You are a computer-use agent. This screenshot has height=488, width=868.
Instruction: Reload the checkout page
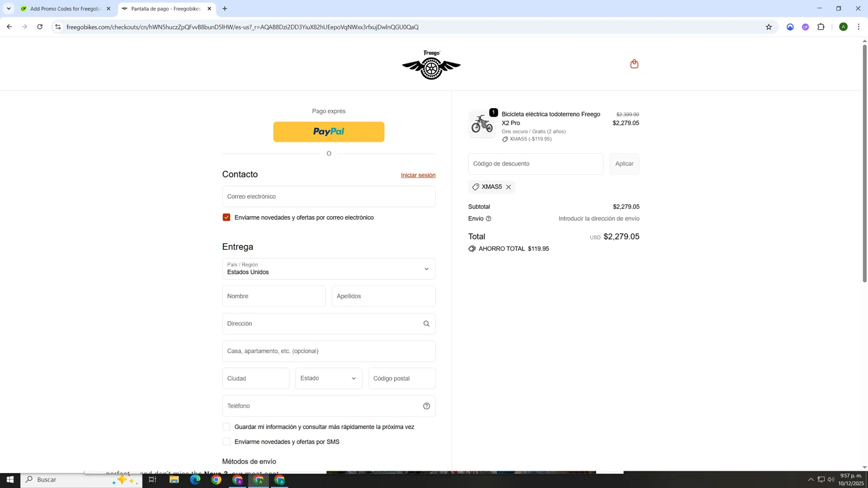[x=40, y=27]
